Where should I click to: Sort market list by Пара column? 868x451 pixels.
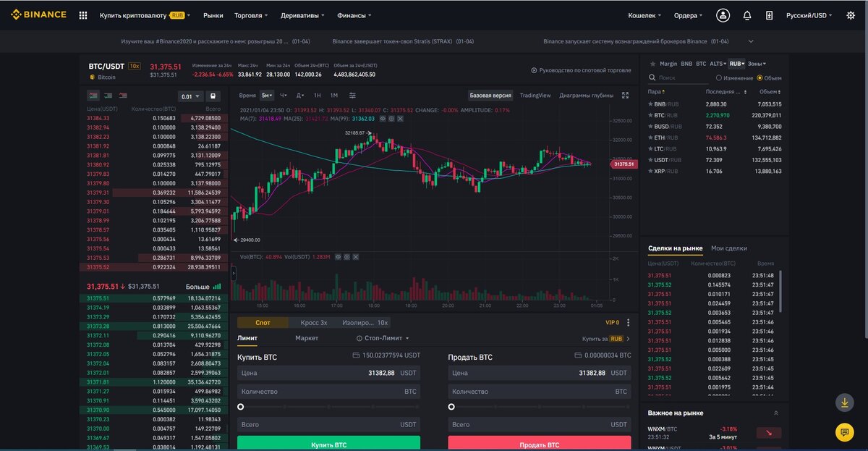656,92
